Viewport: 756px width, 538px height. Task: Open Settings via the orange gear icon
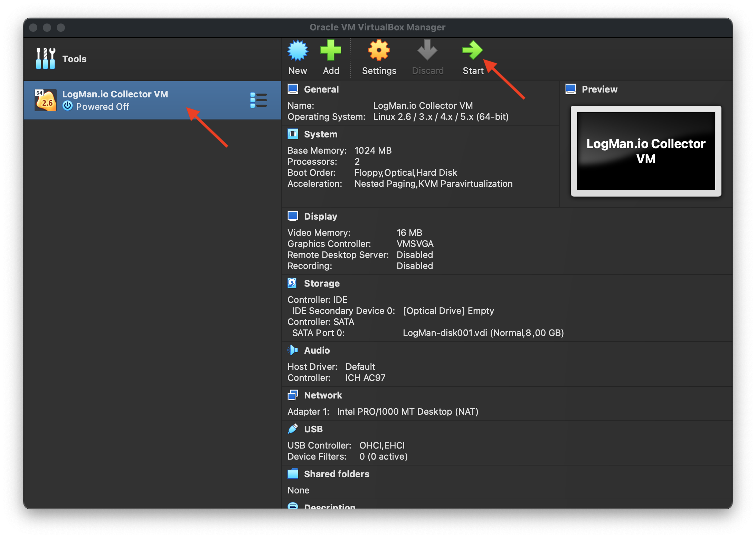(x=379, y=51)
